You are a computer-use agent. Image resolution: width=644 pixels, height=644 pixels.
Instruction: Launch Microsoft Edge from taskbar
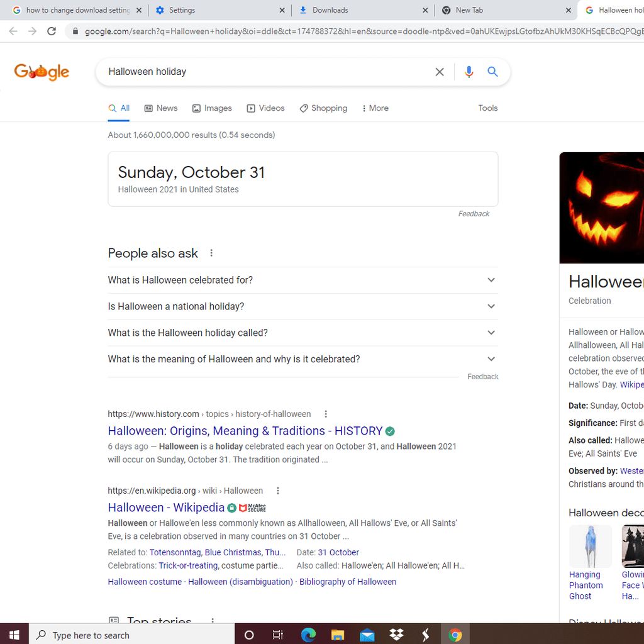coord(308,635)
